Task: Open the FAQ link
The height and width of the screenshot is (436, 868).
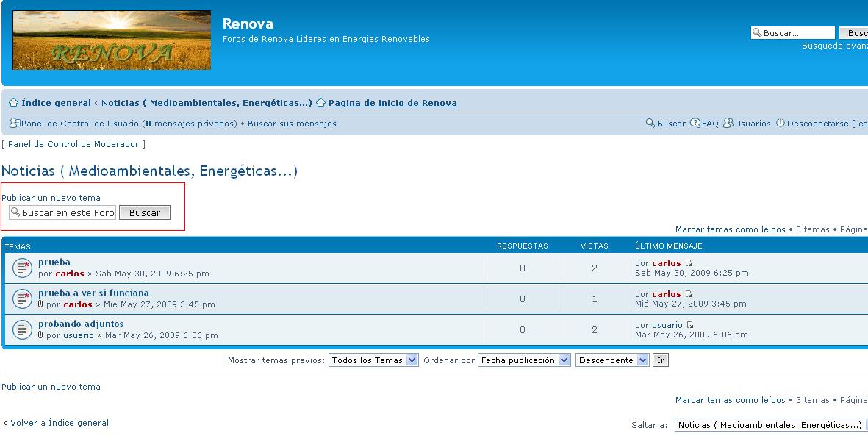Action: click(710, 124)
